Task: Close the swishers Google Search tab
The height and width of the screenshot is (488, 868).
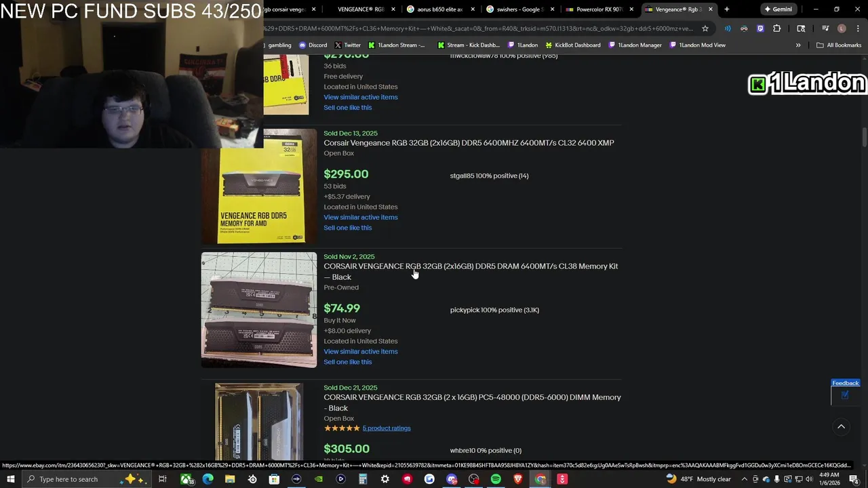Action: coord(552,9)
